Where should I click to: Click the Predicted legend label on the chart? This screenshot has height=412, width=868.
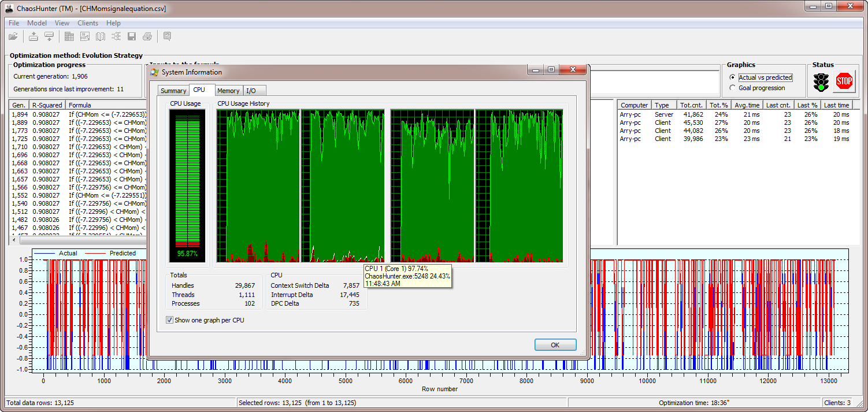point(123,253)
